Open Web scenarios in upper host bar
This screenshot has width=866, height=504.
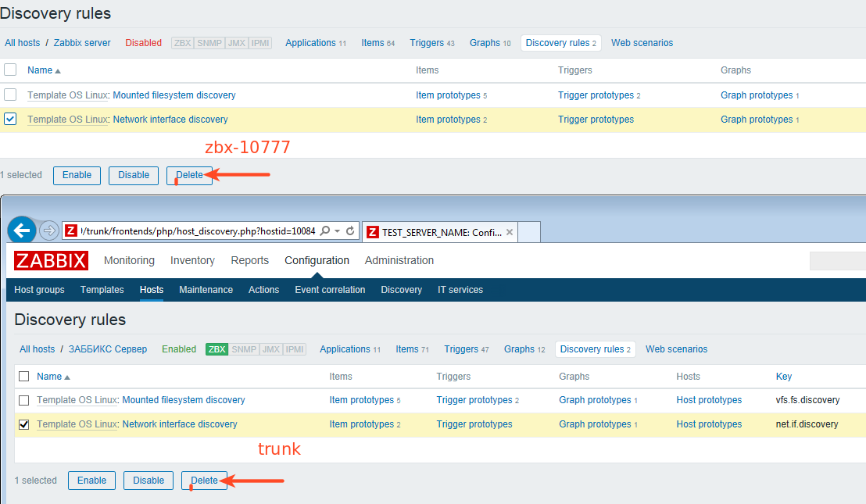tap(642, 43)
